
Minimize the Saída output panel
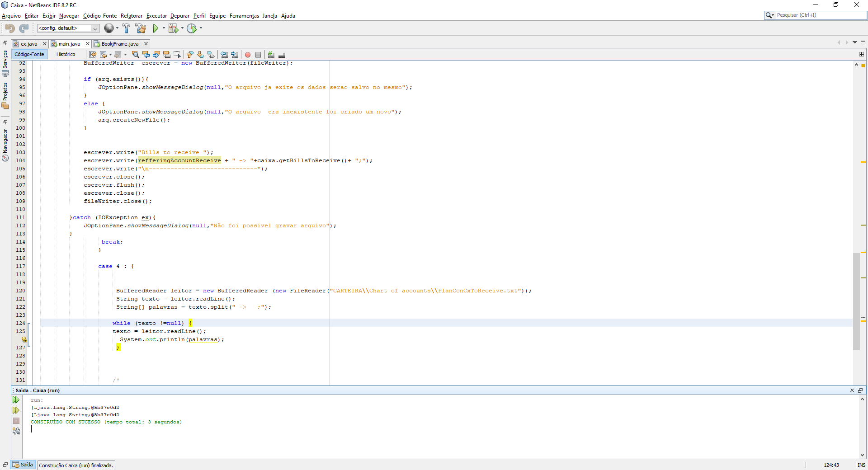pos(860,390)
